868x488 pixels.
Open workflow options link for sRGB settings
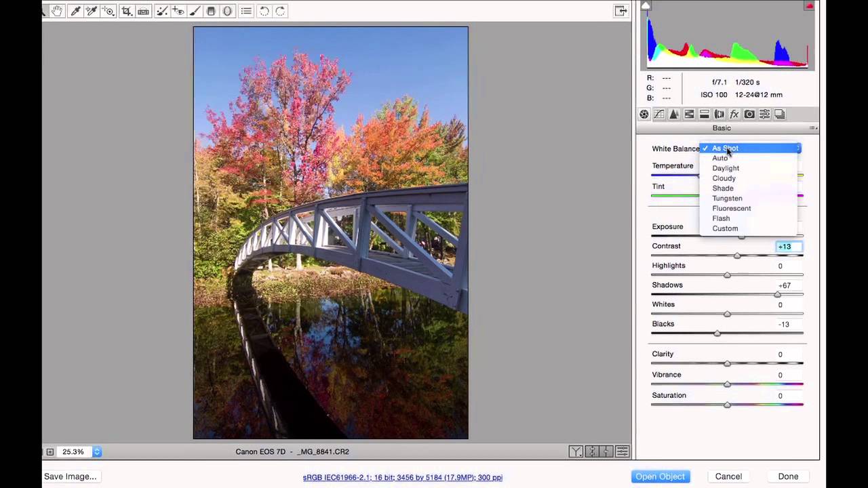[x=402, y=477]
